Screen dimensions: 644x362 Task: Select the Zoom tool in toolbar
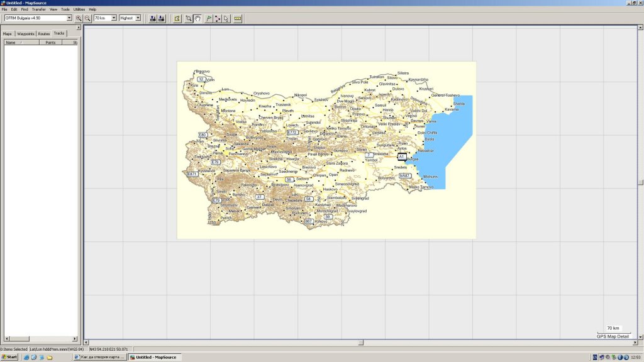click(x=188, y=18)
